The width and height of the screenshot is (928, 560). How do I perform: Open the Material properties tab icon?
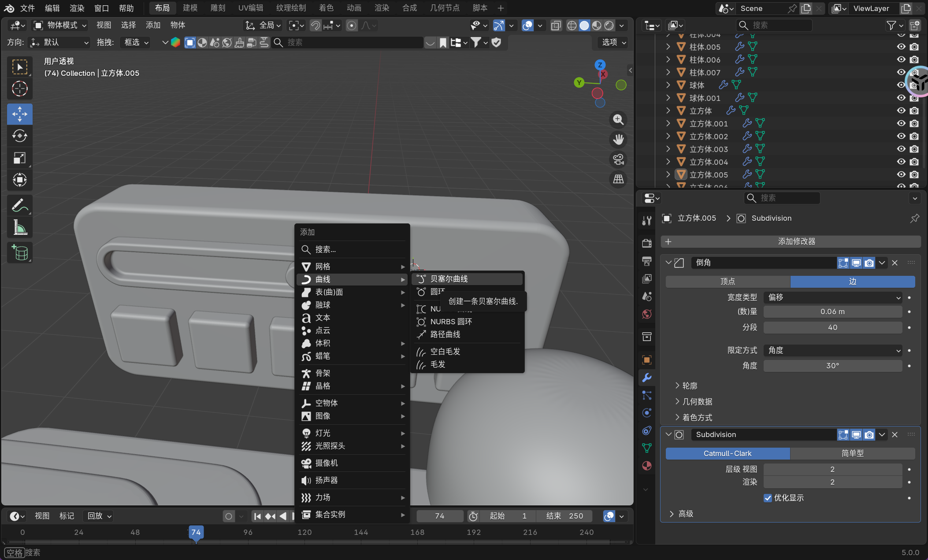pos(646,466)
